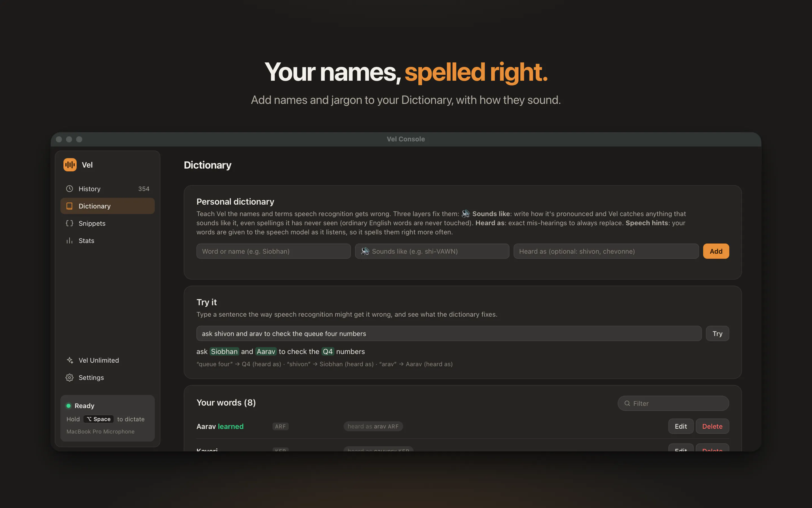Click the 'heard as arav ARF' chip
The width and height of the screenshot is (812, 508).
373,426
